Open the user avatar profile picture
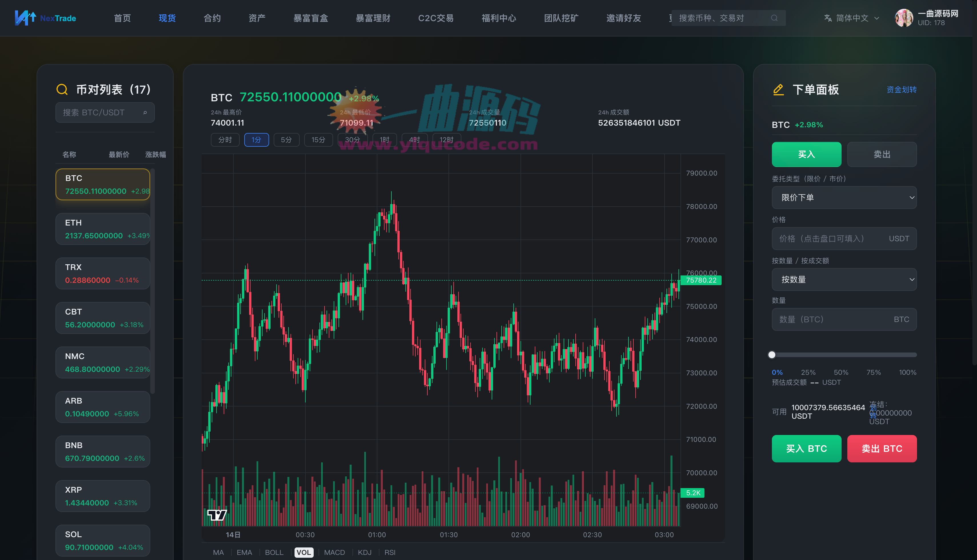This screenshot has height=560, width=977. point(904,18)
